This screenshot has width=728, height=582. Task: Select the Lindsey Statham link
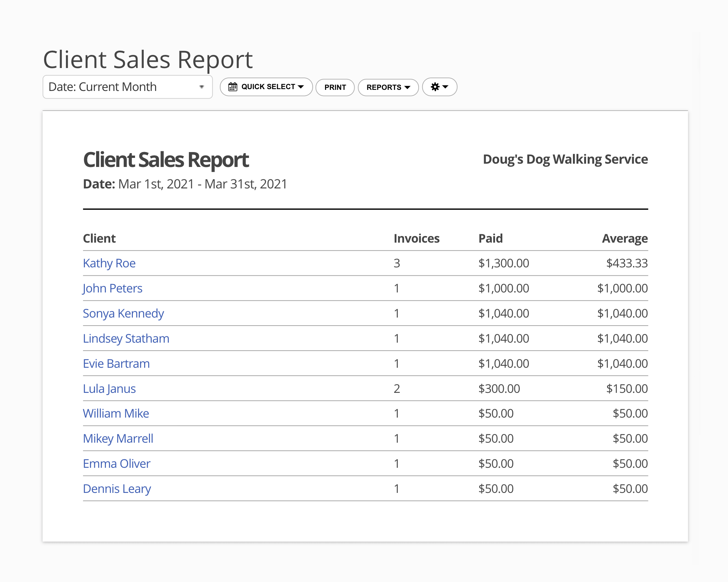126,338
